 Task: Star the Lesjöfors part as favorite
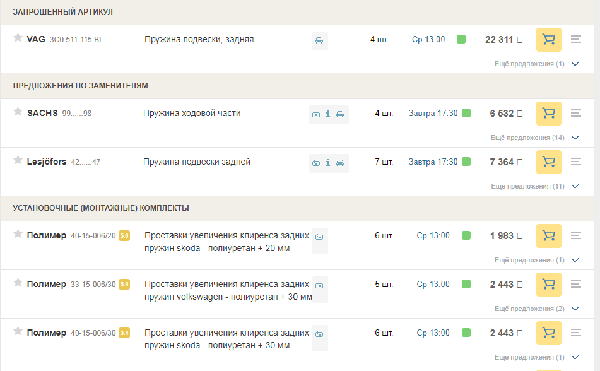pos(18,160)
